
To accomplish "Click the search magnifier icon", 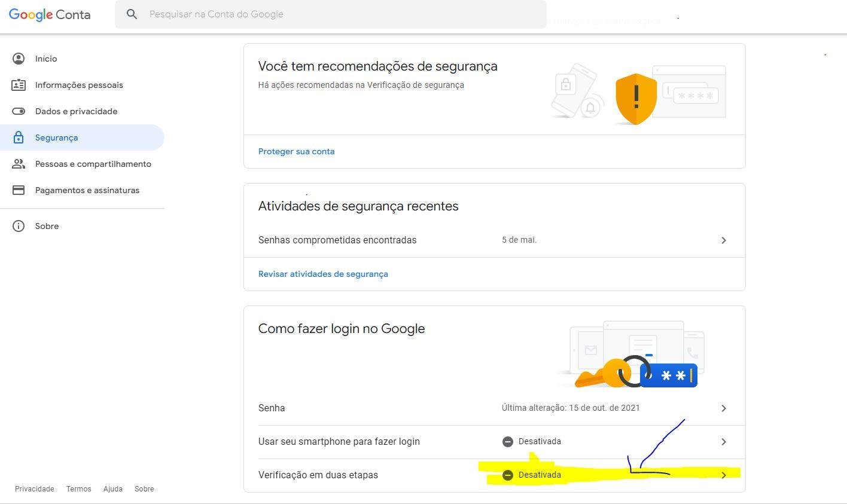I will (x=132, y=14).
